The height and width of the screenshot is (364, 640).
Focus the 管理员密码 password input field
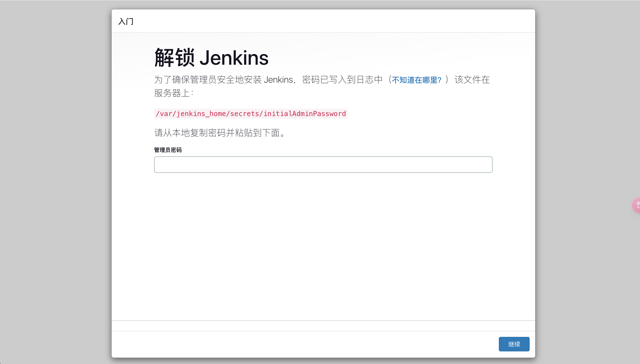coord(323,164)
